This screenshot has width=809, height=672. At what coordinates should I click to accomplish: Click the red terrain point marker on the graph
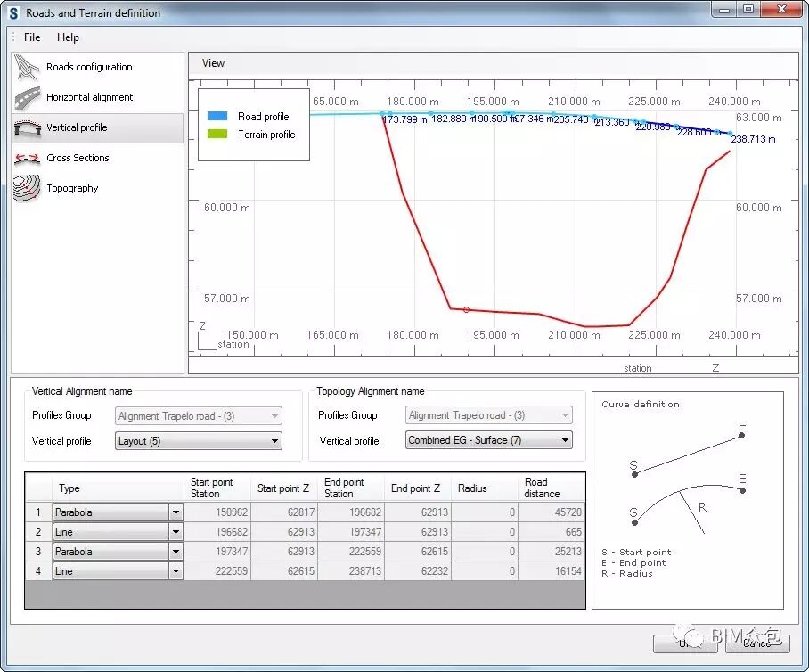point(466,309)
